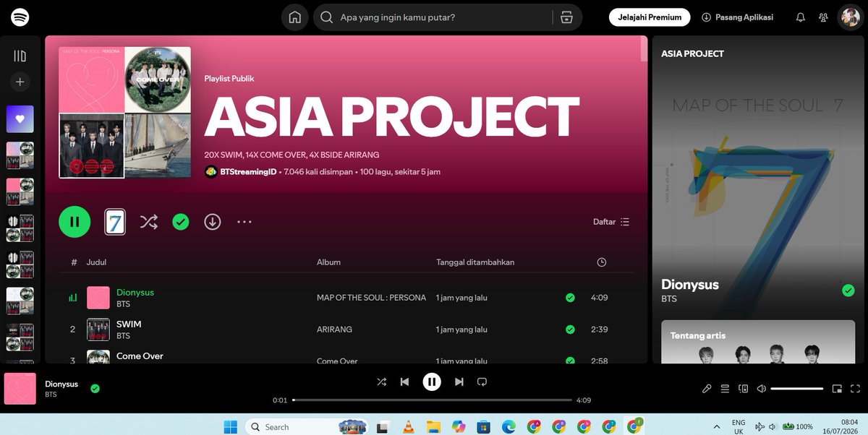Screen dimensions: 868x435
Task: Toggle saved checkmark in Now Playing panel
Action: pos(848,290)
